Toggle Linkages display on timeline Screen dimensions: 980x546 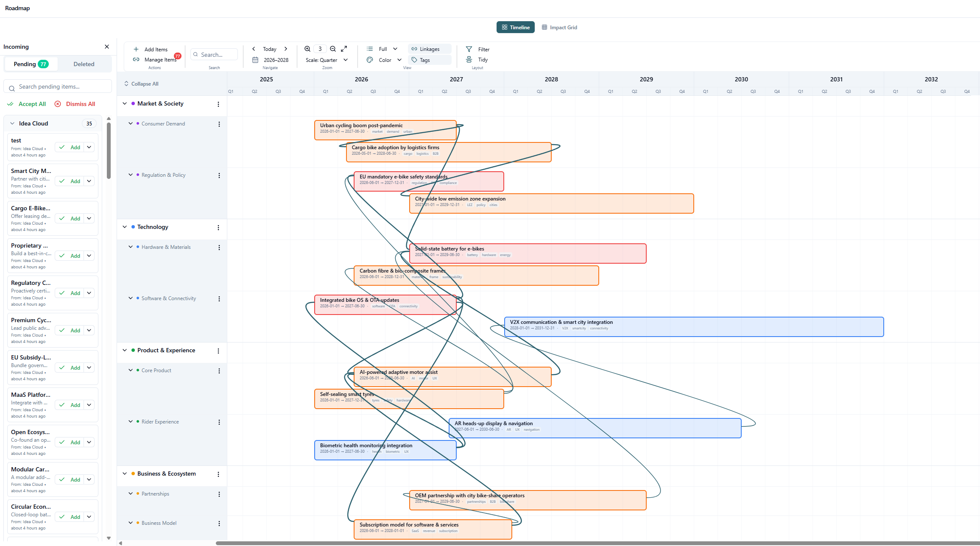[x=429, y=49]
